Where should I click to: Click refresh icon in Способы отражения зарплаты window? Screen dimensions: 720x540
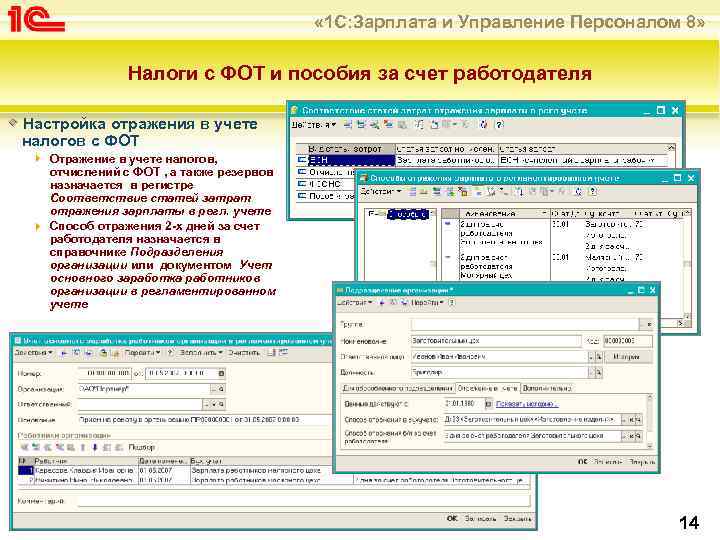tap(578, 191)
